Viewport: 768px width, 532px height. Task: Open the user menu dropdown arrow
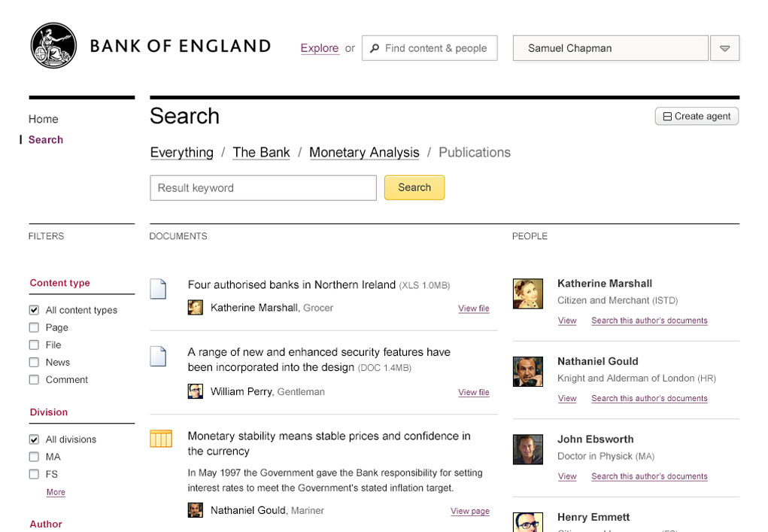pos(725,48)
